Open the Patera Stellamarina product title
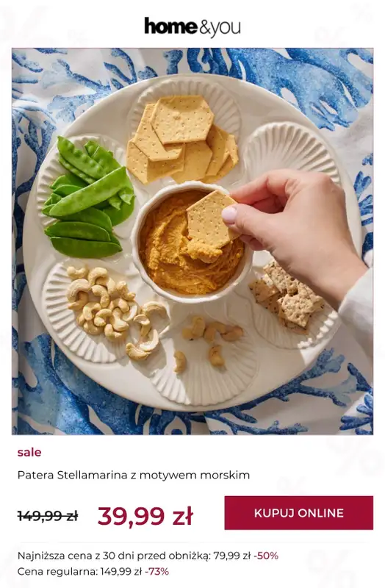The width and height of the screenshot is (385, 588). coord(134,475)
